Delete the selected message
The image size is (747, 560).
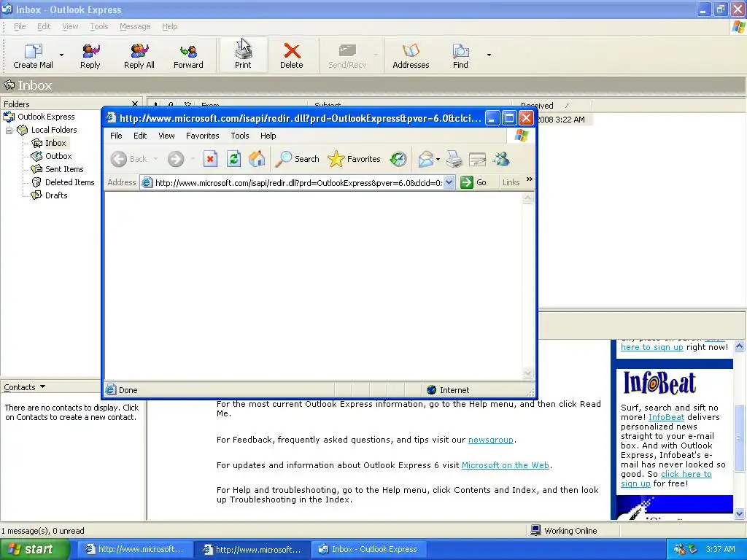292,55
